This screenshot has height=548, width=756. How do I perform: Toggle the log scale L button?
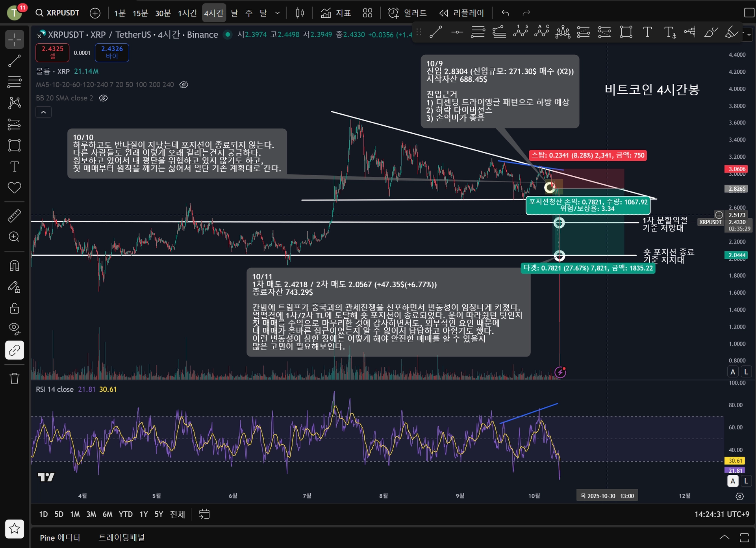click(x=746, y=372)
